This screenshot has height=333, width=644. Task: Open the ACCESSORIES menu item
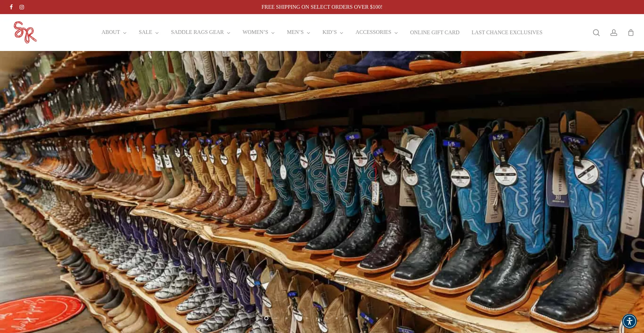(373, 32)
